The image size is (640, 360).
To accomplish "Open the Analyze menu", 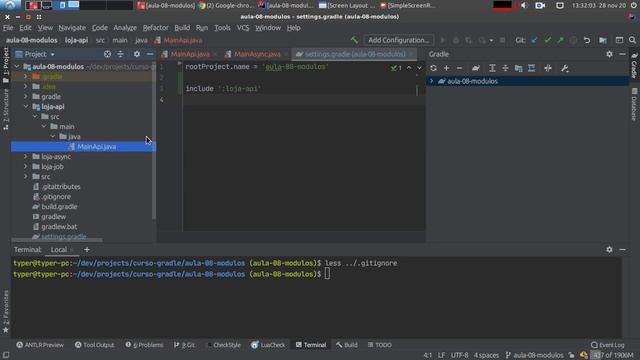I will tap(125, 28).
